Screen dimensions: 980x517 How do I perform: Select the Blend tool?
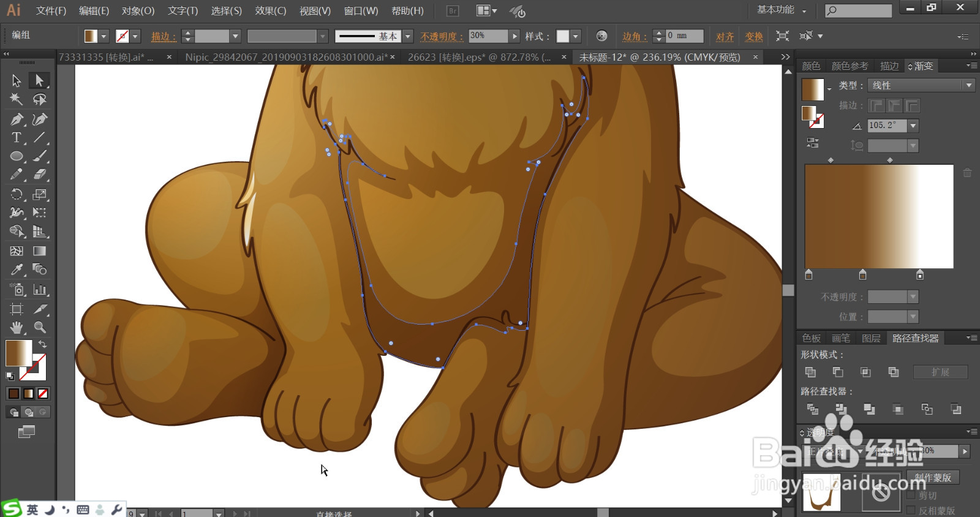click(x=39, y=270)
